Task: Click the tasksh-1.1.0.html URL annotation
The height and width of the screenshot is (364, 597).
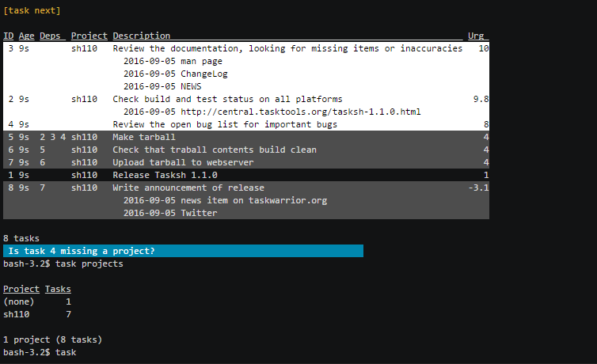Action: 272,112
